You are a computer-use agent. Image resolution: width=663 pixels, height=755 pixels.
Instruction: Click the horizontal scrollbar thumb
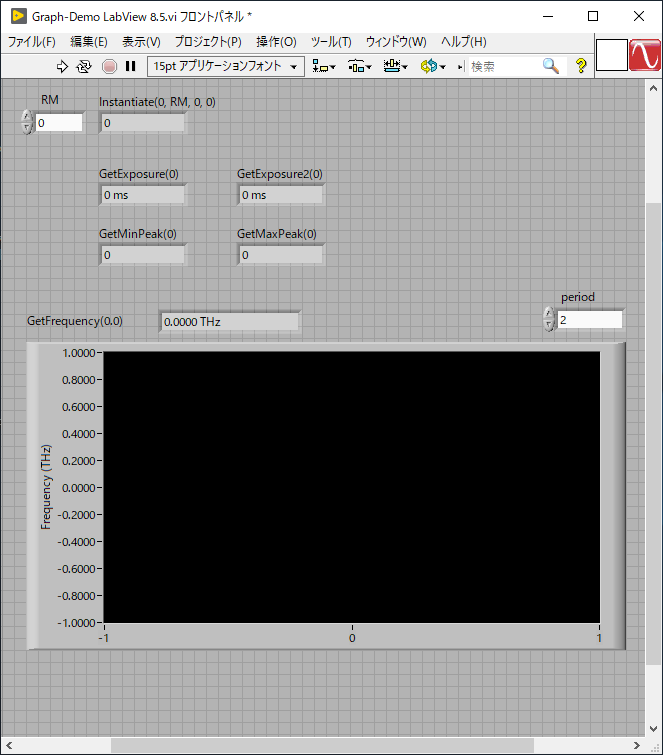coord(322,745)
